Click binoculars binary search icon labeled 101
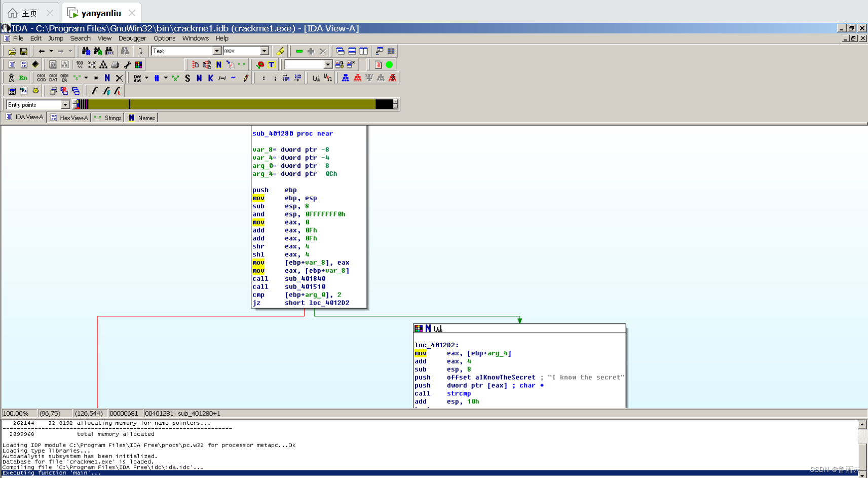 (109, 51)
